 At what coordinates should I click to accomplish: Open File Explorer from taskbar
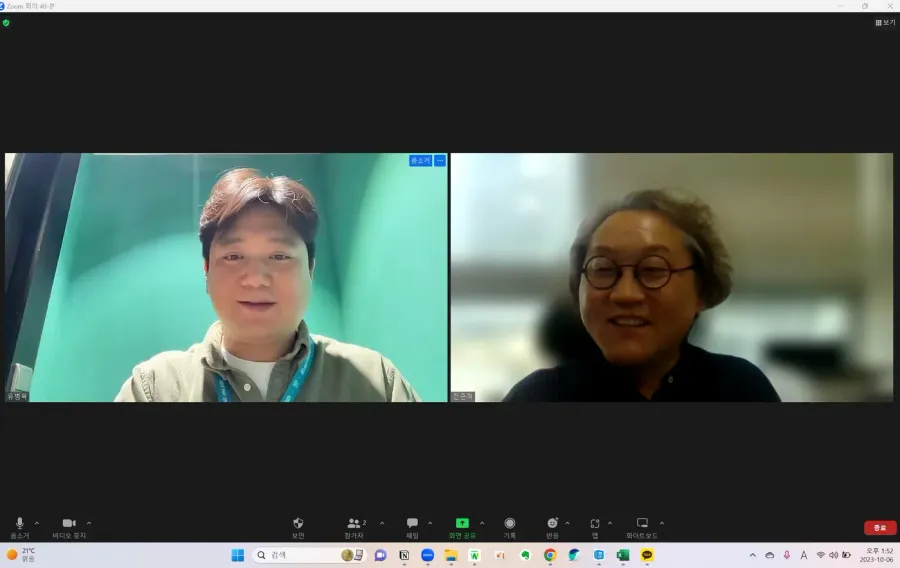click(x=451, y=555)
